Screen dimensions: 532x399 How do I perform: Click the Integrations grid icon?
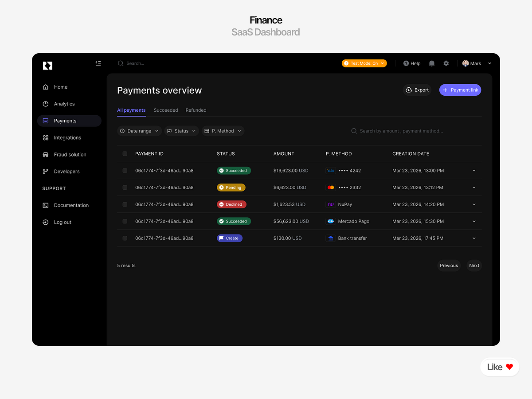click(x=46, y=138)
